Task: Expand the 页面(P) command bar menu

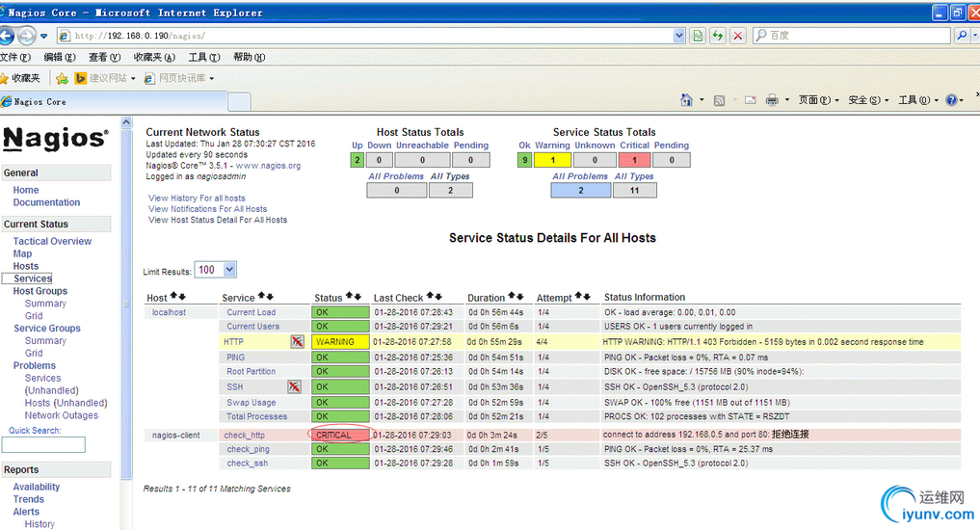Action: [818, 100]
